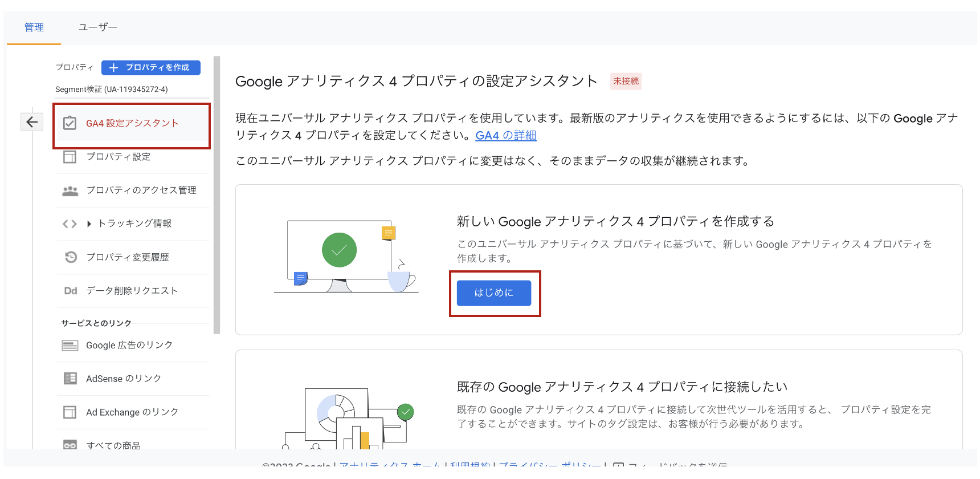Switch to the 管理 tab
Viewport: 980px width, 479px height.
point(34,27)
